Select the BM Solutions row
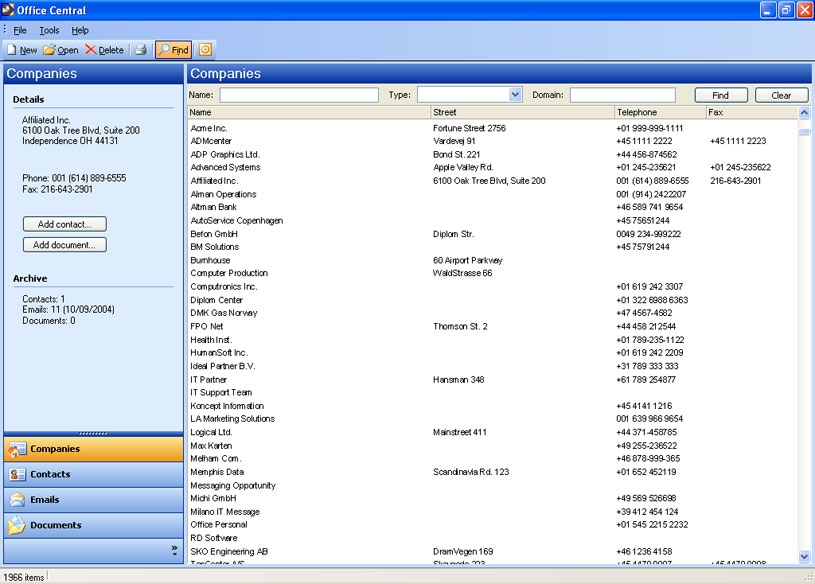The height and width of the screenshot is (584, 815). click(492, 247)
